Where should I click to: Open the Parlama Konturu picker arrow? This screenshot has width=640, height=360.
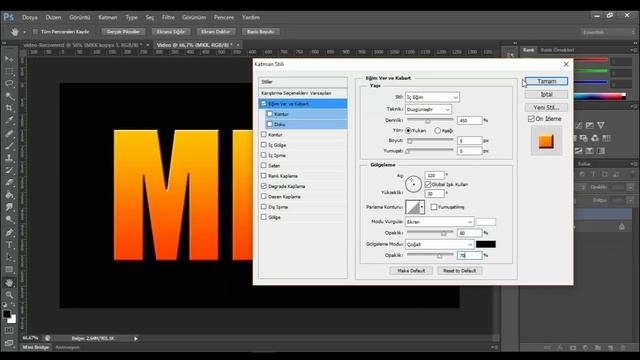422,207
